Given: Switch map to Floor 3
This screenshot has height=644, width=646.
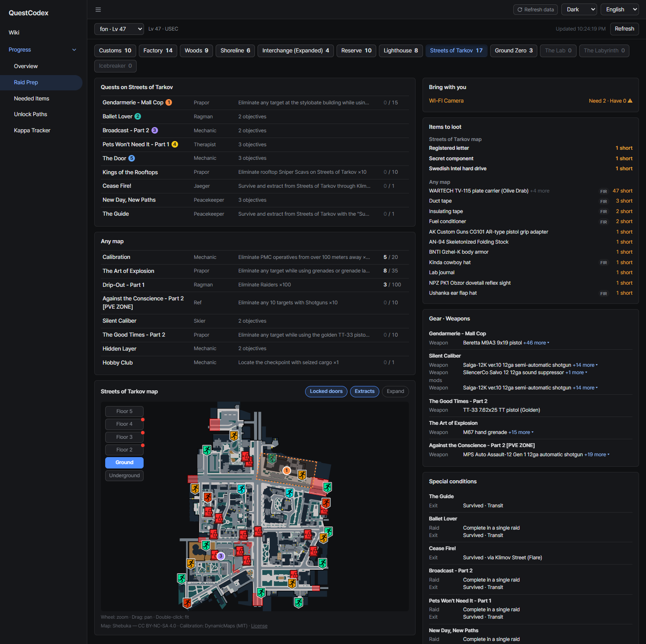Looking at the screenshot, I should [x=124, y=437].
